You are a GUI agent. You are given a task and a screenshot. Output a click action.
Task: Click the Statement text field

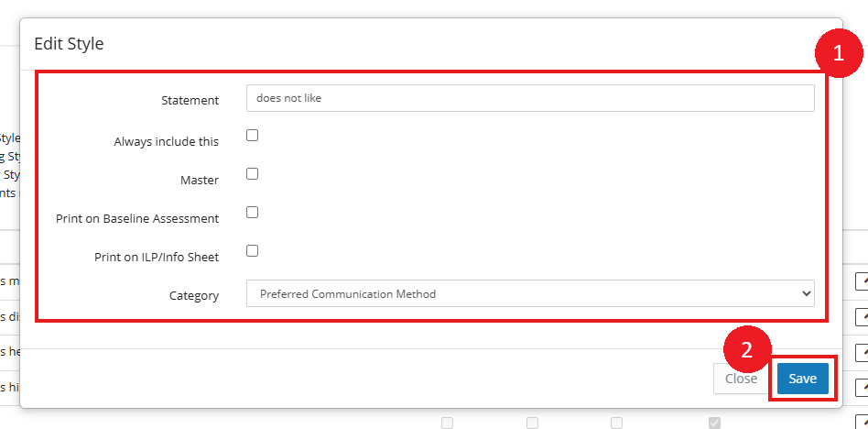point(529,98)
